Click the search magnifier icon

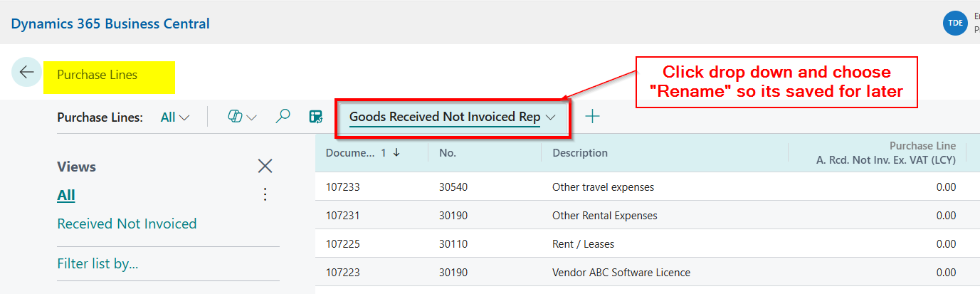tap(283, 117)
